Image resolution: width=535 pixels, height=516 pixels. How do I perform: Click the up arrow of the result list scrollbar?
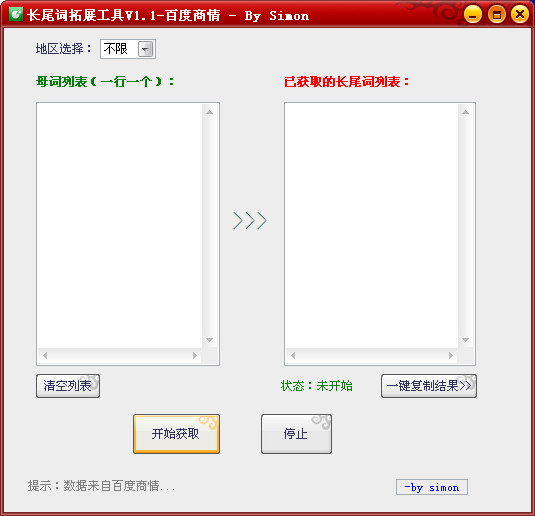tap(465, 112)
